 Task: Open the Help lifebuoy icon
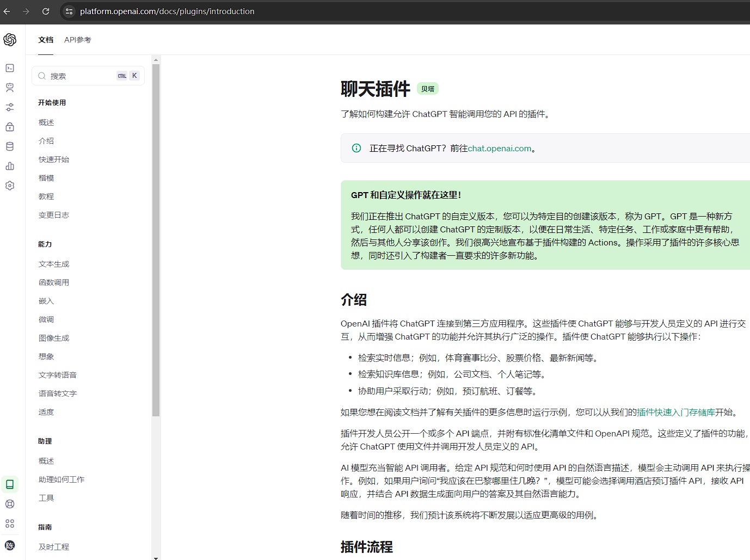[x=10, y=504]
